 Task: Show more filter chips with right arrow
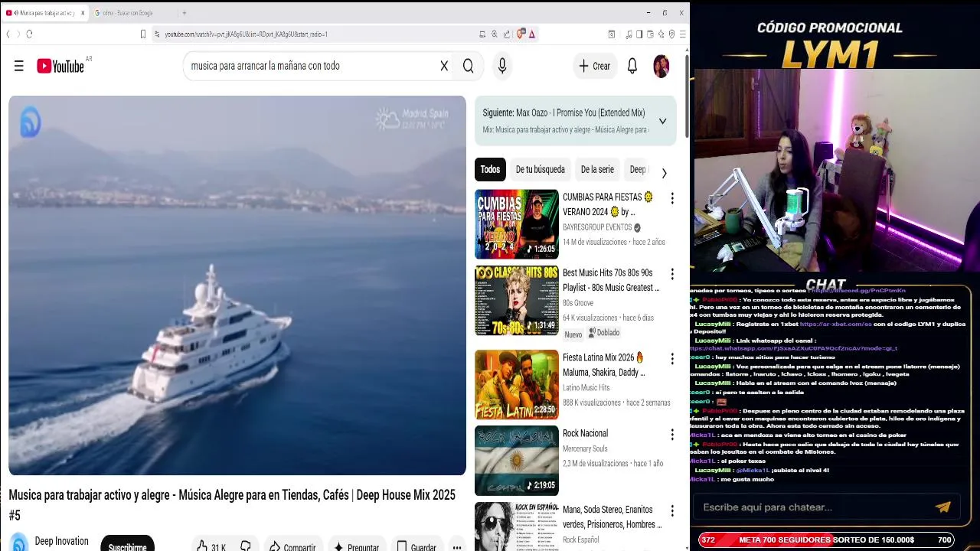664,173
